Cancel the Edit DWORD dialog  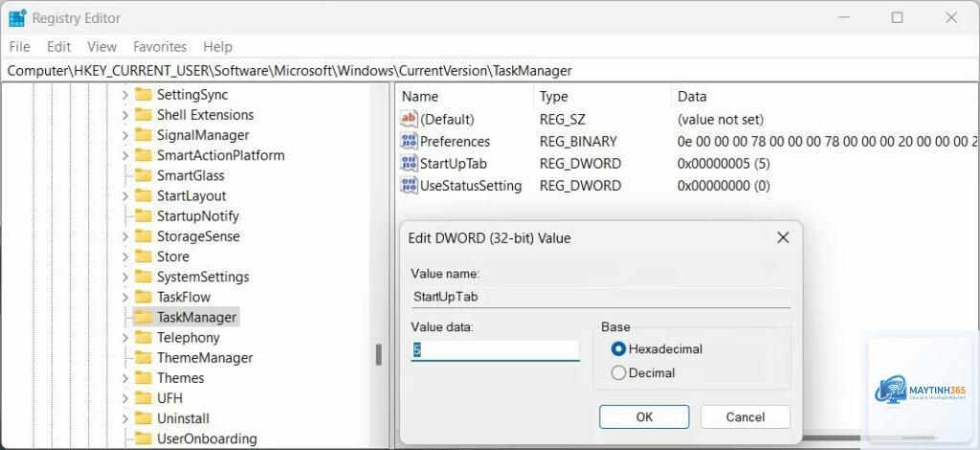point(745,416)
